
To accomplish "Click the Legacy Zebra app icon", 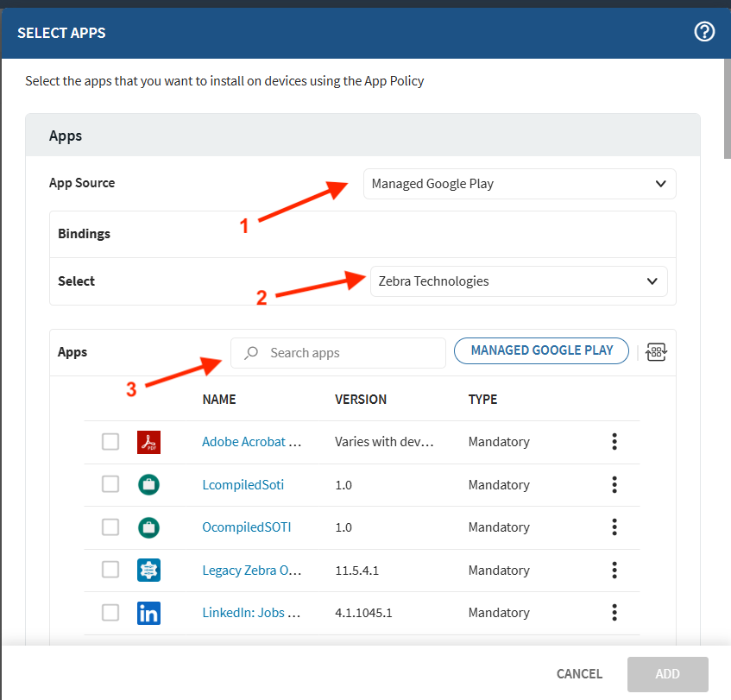I will coord(149,570).
